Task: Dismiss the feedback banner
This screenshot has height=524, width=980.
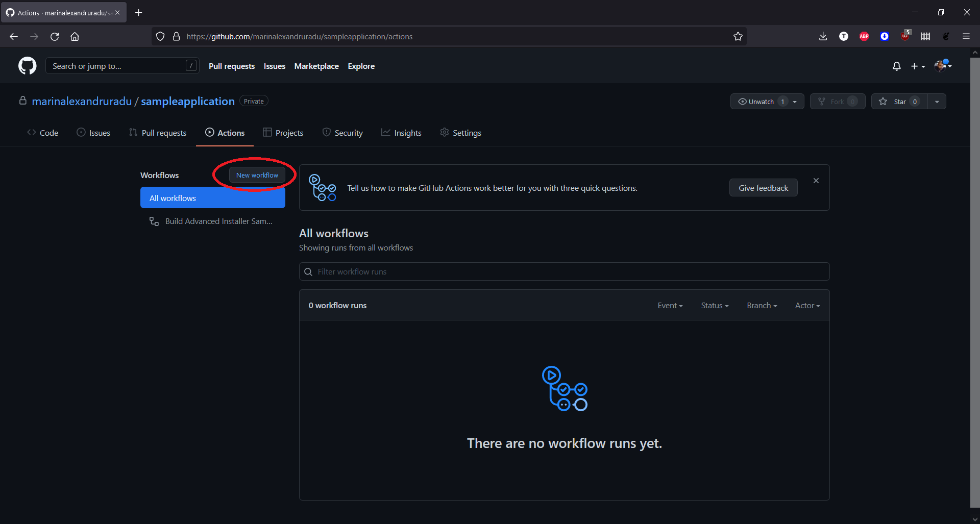Action: click(x=816, y=181)
